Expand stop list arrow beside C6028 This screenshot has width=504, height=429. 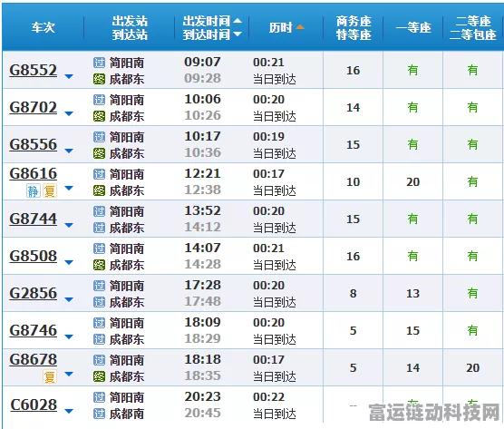(69, 411)
